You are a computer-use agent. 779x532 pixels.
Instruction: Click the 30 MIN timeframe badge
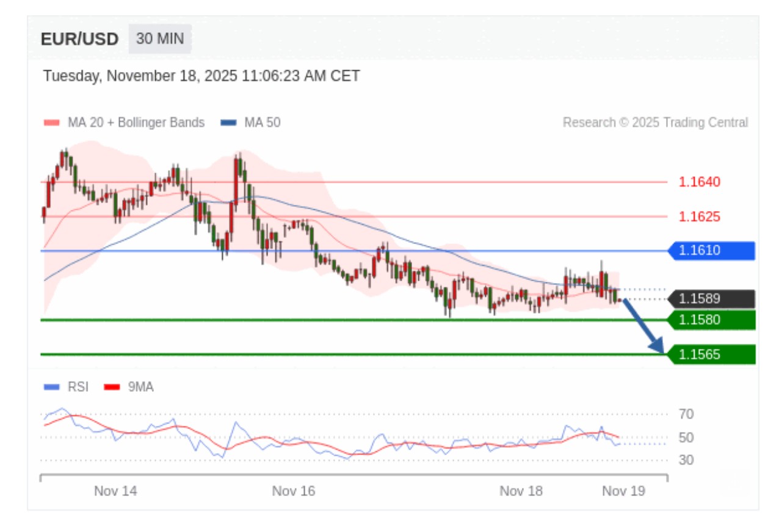click(x=159, y=39)
